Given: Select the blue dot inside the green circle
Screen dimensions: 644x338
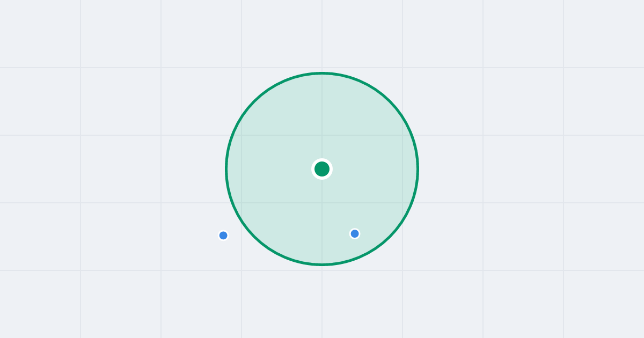Looking at the screenshot, I should click(355, 233).
